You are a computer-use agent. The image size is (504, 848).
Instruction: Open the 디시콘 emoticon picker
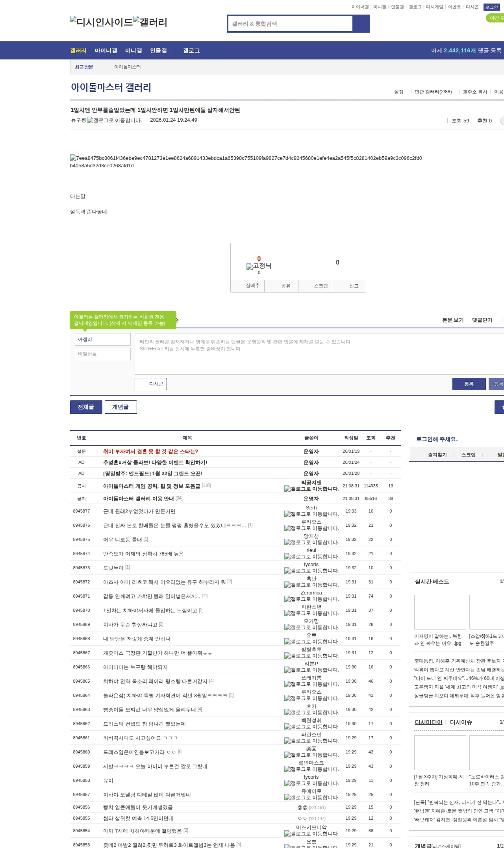click(x=151, y=384)
